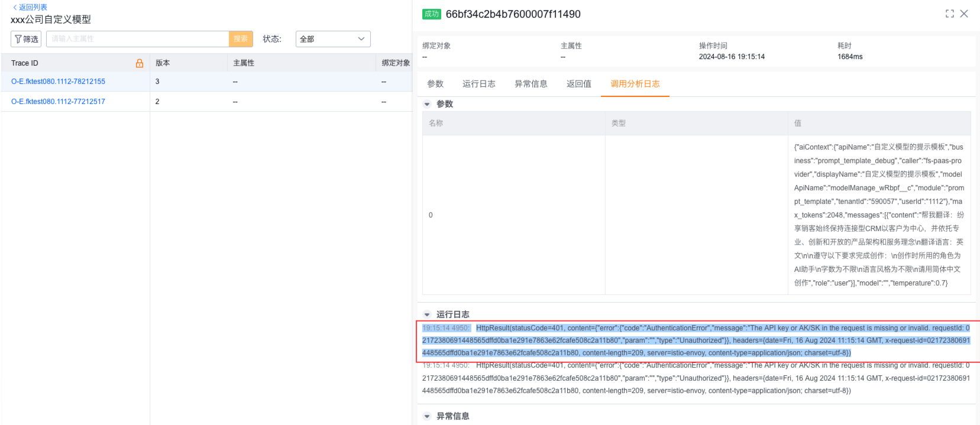
Task: Select the 调用分析日志 tab
Action: click(635, 84)
